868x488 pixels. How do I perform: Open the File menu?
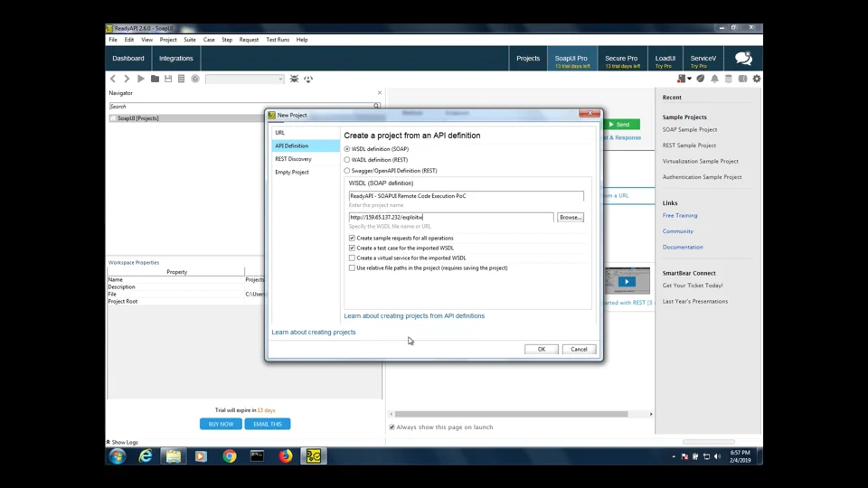(113, 40)
